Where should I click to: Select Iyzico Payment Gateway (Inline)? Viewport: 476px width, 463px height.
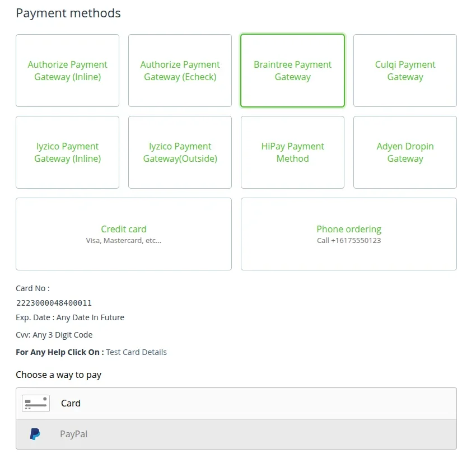pos(67,152)
